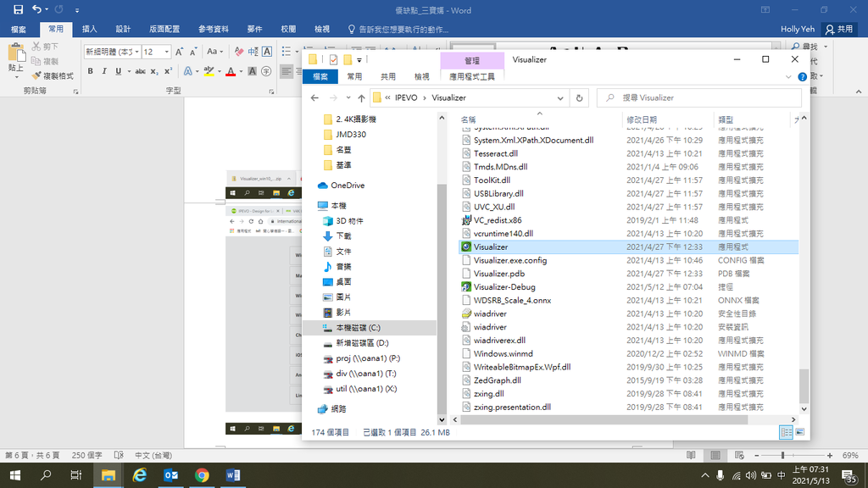The image size is (868, 488).
Task: Expand the address bar history
Action: tap(560, 98)
